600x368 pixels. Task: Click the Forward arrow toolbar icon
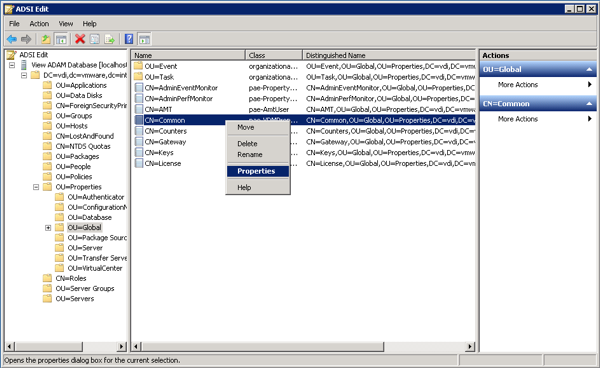tap(26, 39)
